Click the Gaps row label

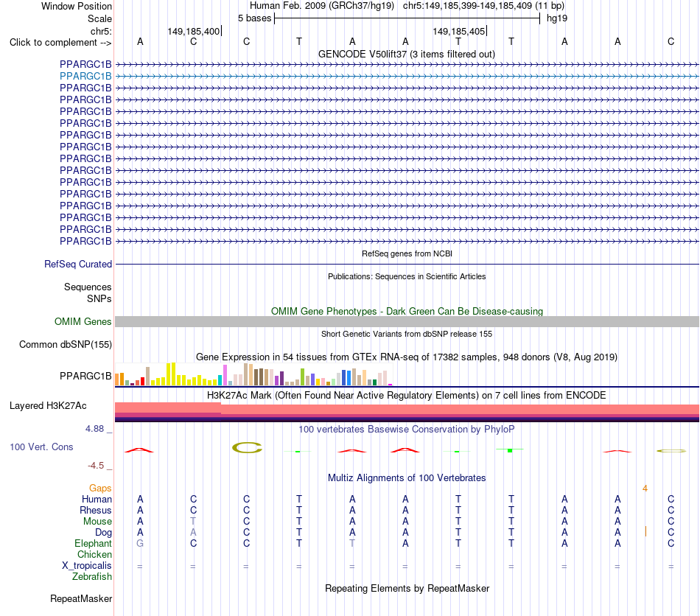pos(100,489)
